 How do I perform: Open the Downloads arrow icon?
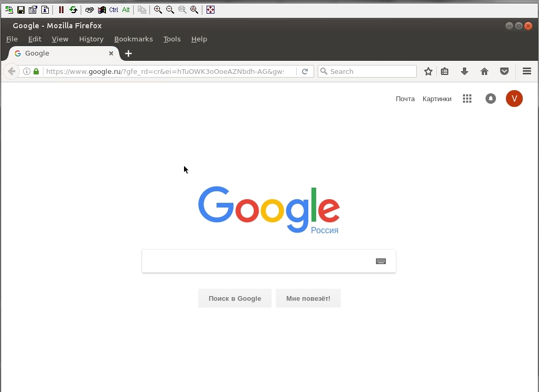click(465, 71)
